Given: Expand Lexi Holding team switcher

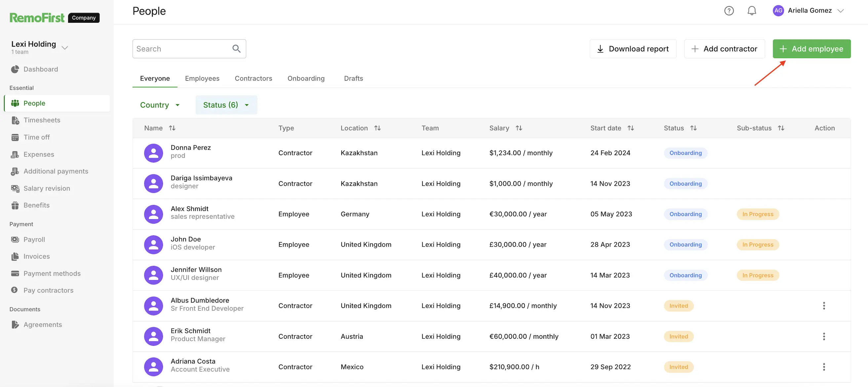Looking at the screenshot, I should (65, 48).
